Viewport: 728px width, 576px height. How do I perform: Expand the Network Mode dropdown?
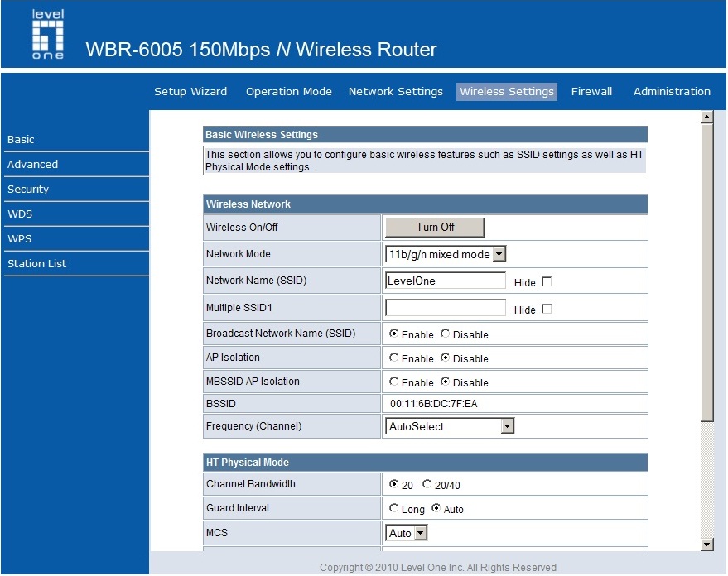click(x=446, y=254)
